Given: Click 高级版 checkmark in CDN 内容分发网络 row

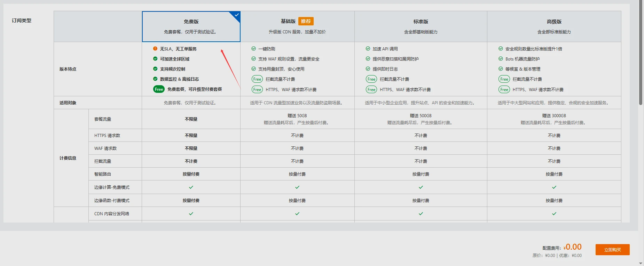Looking at the screenshot, I should [554, 213].
